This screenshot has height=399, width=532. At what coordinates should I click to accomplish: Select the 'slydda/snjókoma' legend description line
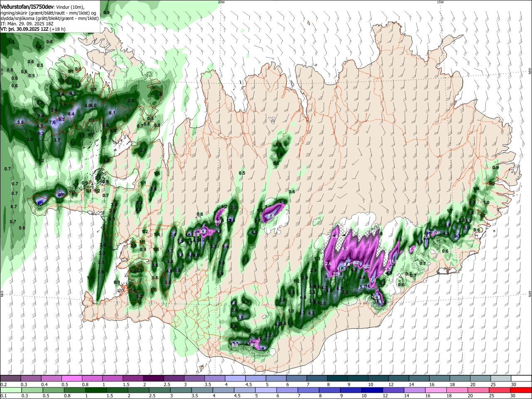point(49,18)
